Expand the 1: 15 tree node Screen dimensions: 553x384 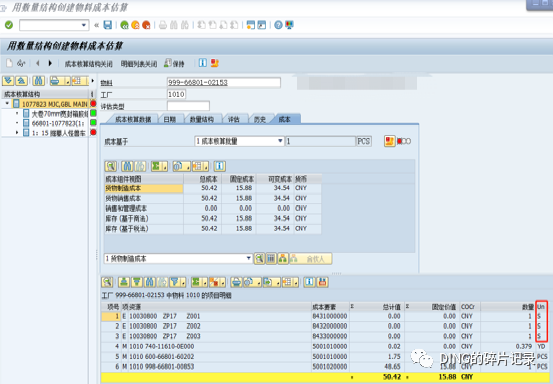pyautogui.click(x=17, y=133)
